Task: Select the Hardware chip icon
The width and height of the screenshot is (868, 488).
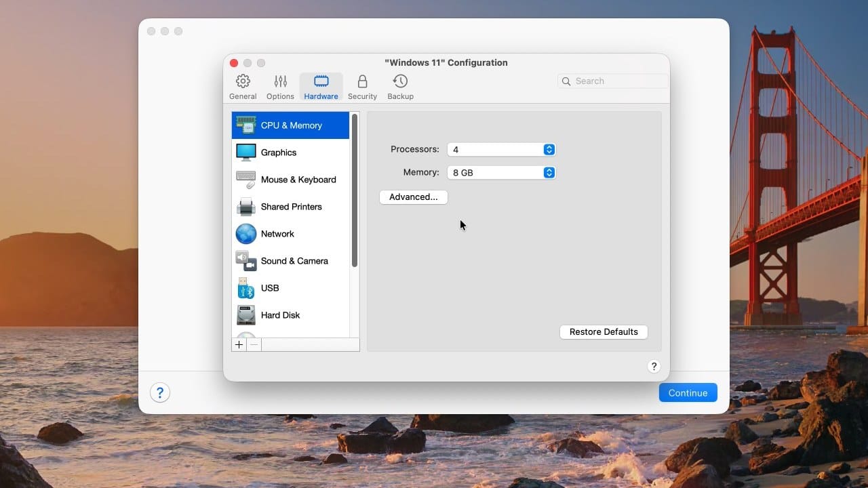Action: [x=321, y=81]
